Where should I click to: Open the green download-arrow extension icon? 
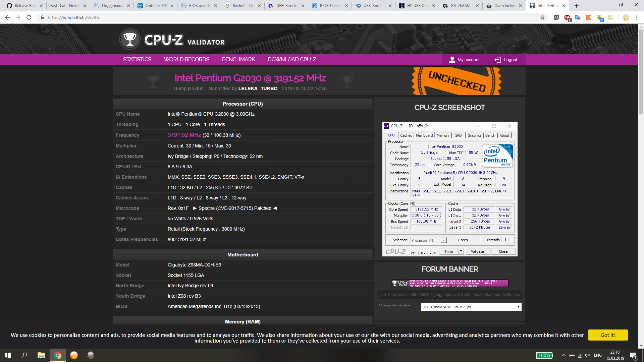tap(600, 18)
